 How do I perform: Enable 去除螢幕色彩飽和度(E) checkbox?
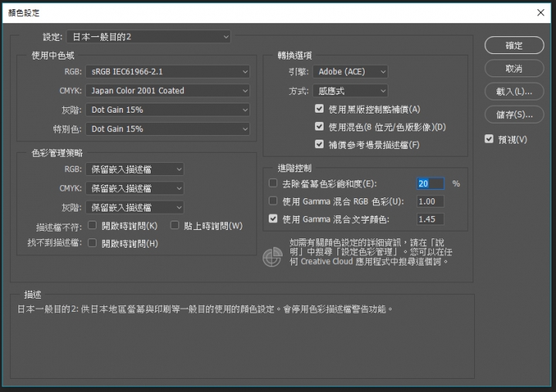click(x=273, y=183)
